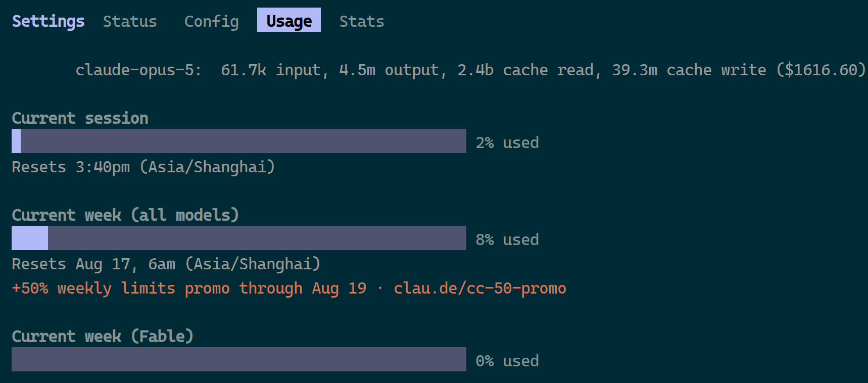Click the Current week (Fable) heading
Viewport: 868px width, 383px height.
click(x=103, y=336)
